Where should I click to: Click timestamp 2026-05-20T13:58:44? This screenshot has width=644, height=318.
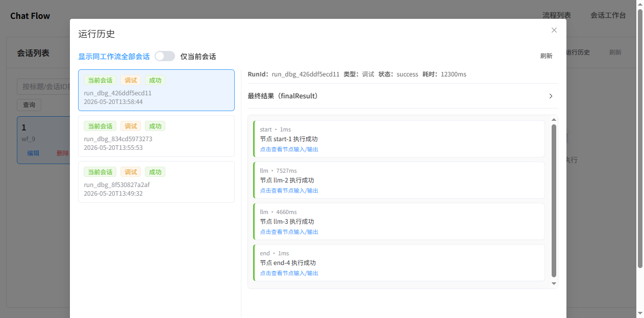113,102
